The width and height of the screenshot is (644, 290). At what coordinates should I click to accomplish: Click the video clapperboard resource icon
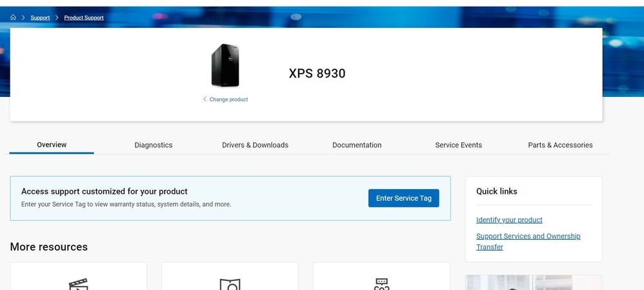78,284
